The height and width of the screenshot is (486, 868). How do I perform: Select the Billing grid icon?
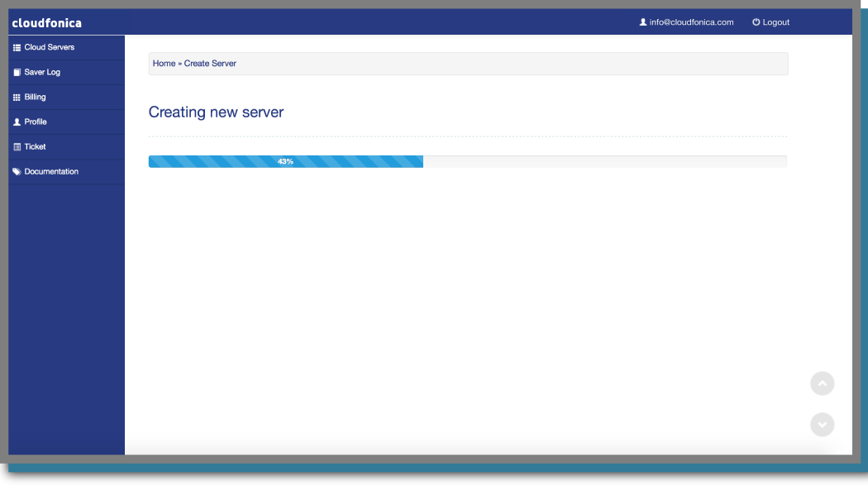(17, 98)
